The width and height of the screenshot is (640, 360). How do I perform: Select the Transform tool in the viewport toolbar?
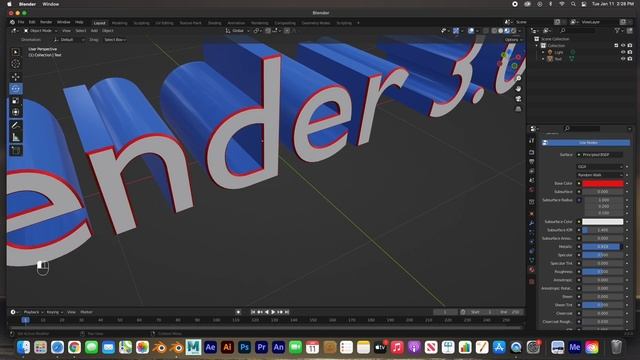[x=16, y=112]
